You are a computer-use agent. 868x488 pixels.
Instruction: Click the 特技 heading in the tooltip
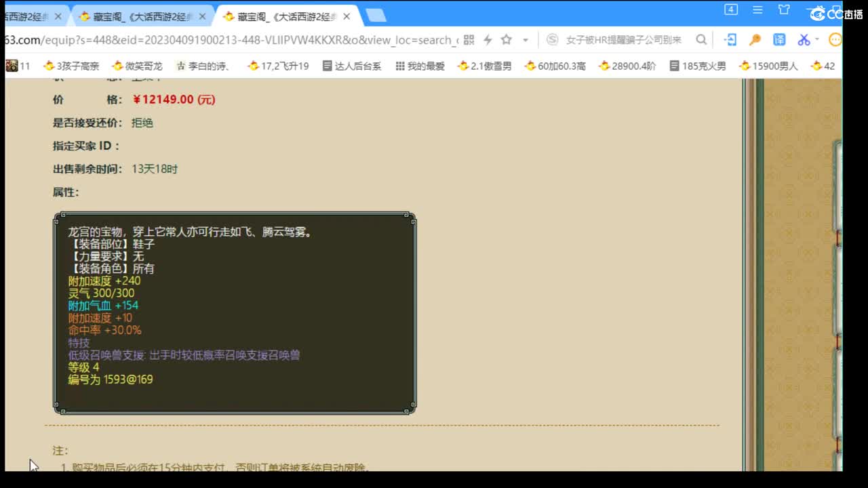point(79,343)
